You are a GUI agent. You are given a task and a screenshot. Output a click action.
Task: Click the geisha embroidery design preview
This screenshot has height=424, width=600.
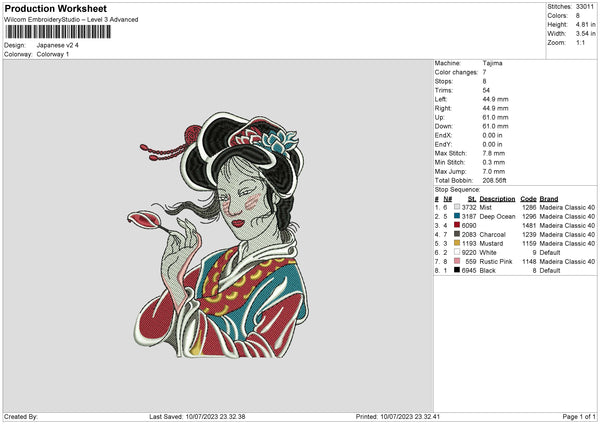[x=219, y=235]
